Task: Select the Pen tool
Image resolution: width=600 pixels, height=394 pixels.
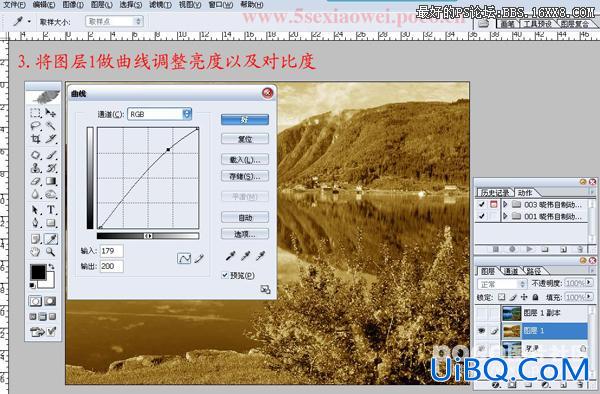Action: 35,223
